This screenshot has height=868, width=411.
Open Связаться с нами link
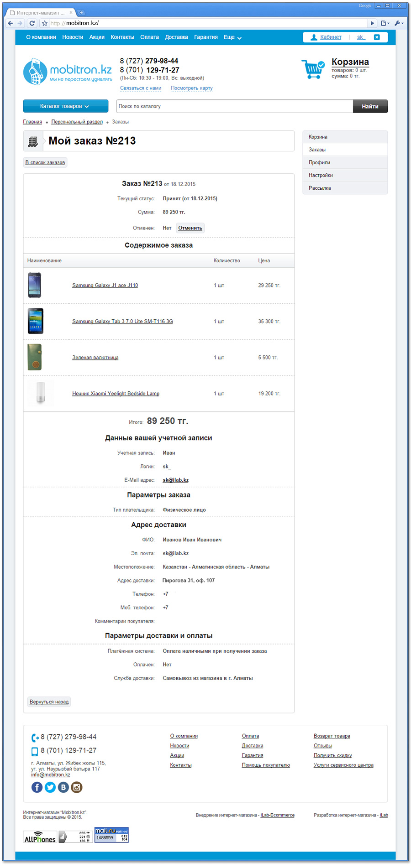[x=141, y=88]
